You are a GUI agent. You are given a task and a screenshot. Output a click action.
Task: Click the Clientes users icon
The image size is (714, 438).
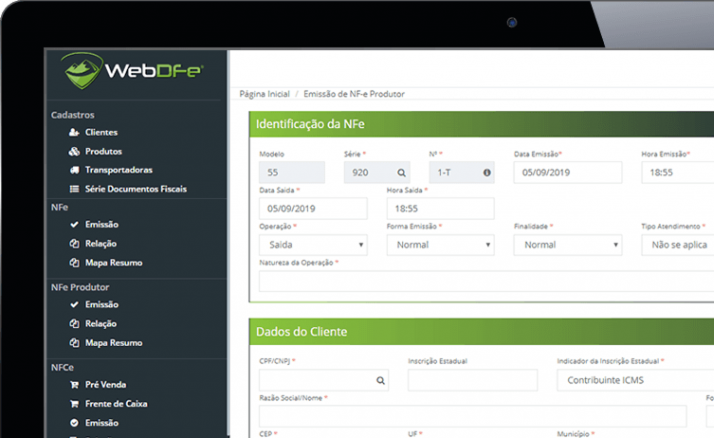(x=74, y=132)
